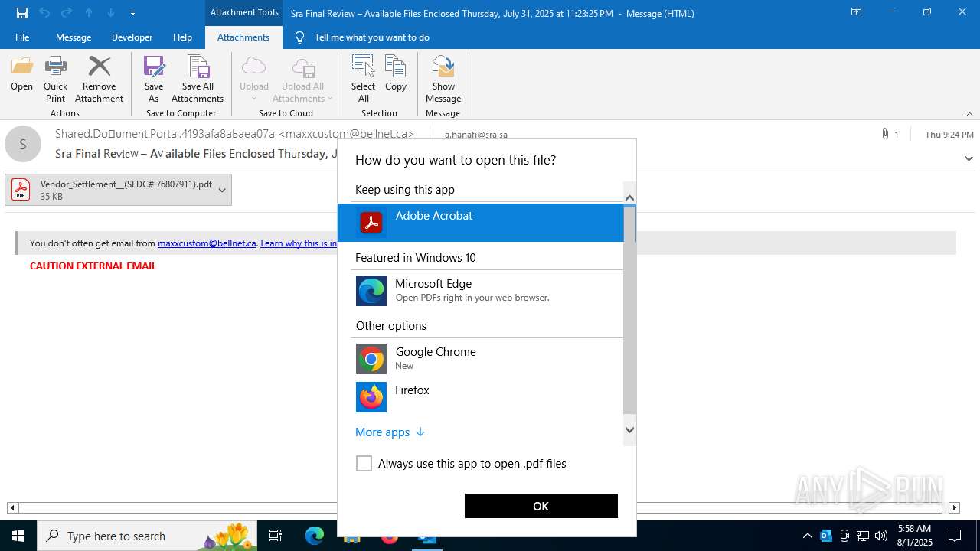This screenshot has height=551, width=980.
Task: Click 'Learn why this is important' link
Action: 299,243
